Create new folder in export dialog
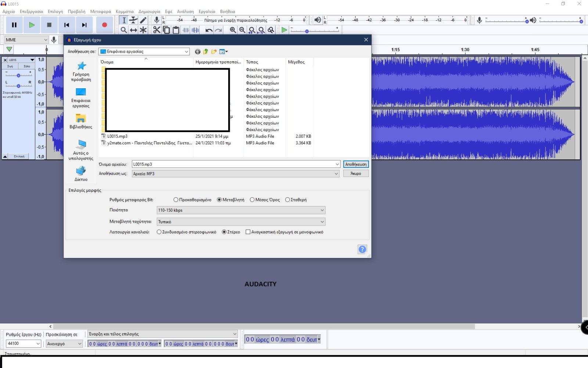588x368 pixels. (x=214, y=52)
